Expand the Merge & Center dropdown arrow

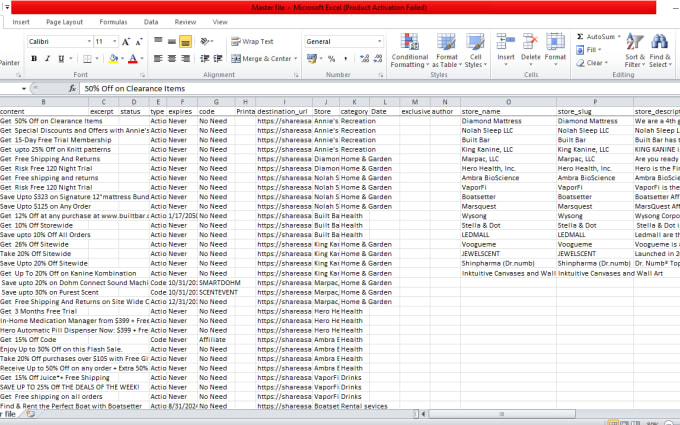click(x=296, y=59)
